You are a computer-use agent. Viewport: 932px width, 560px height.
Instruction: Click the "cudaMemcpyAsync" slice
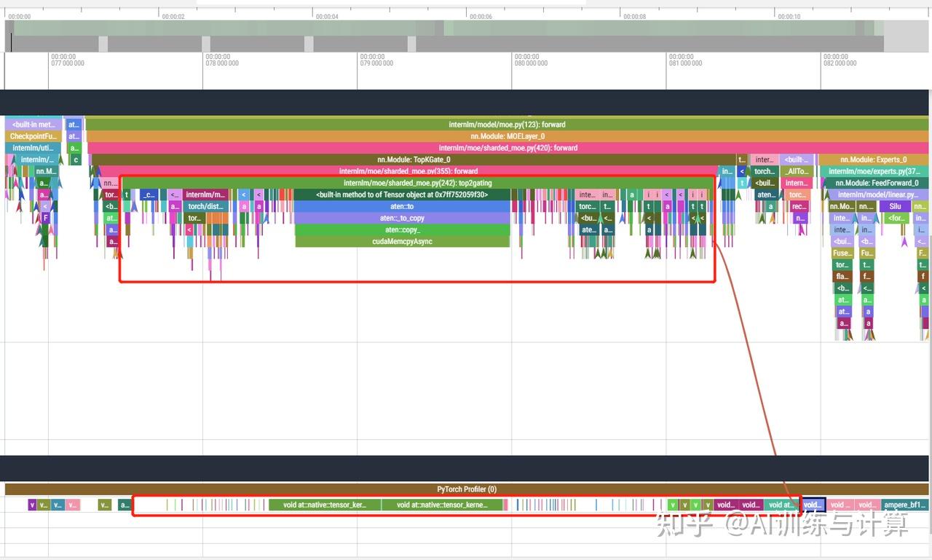tap(402, 241)
